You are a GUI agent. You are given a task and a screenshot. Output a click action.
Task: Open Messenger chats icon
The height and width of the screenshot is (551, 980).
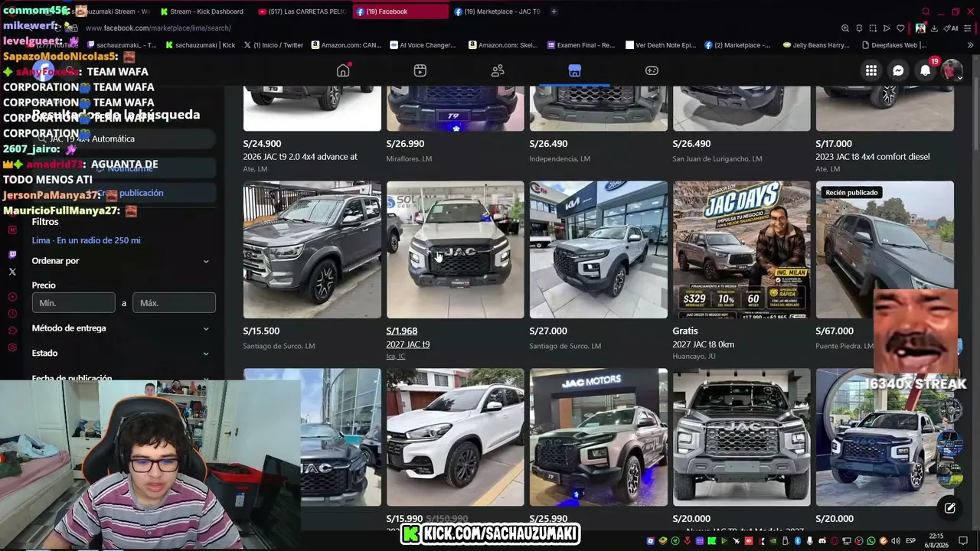click(898, 70)
